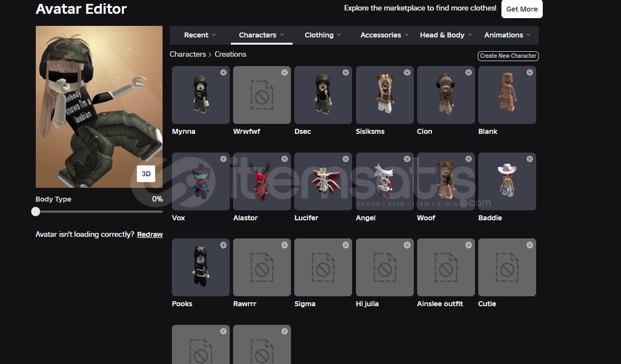Select the Sisiksms character thumbnail
This screenshot has height=364, width=621.
(x=385, y=95)
